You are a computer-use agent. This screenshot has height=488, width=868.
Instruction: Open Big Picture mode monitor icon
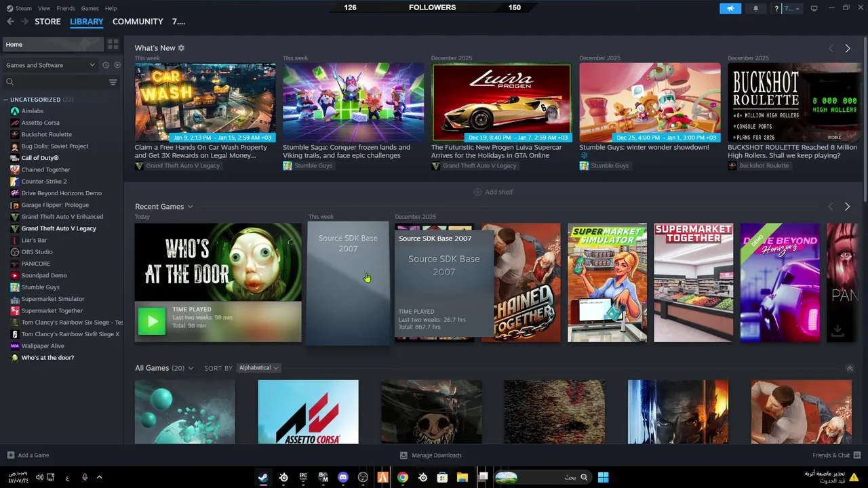[814, 8]
